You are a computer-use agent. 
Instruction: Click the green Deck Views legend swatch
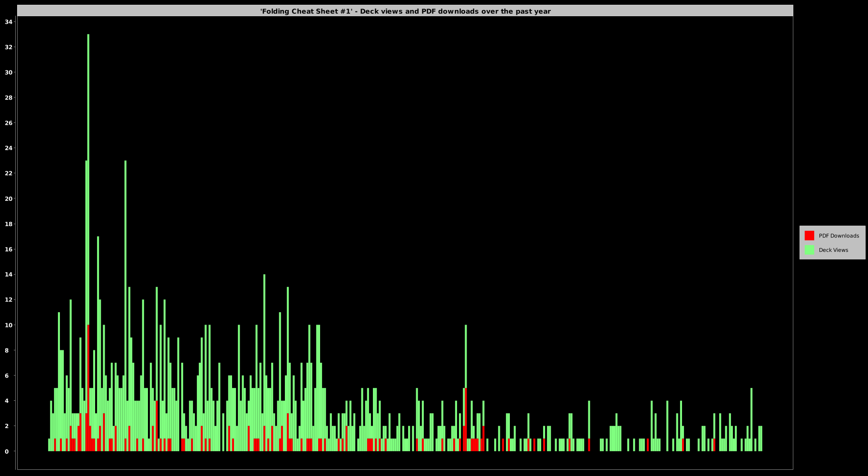[809, 250]
